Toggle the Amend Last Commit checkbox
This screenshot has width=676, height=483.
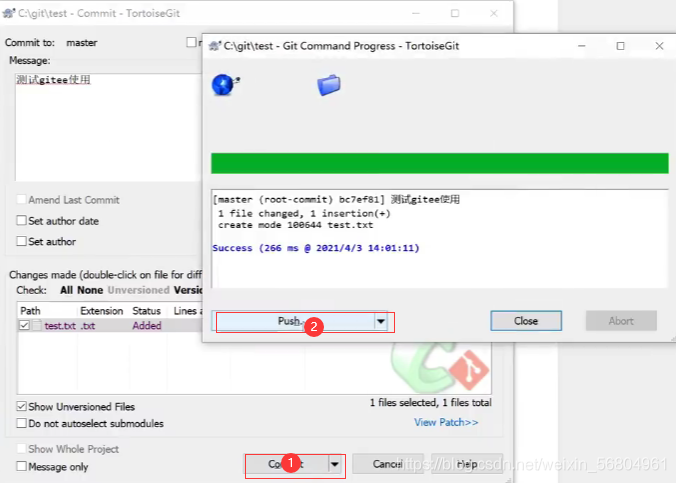click(21, 200)
